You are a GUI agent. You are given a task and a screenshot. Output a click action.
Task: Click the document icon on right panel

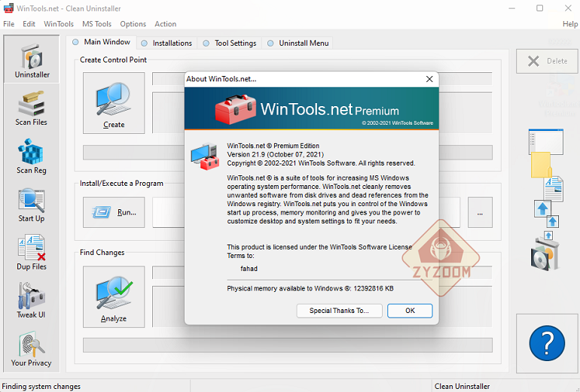(x=554, y=189)
